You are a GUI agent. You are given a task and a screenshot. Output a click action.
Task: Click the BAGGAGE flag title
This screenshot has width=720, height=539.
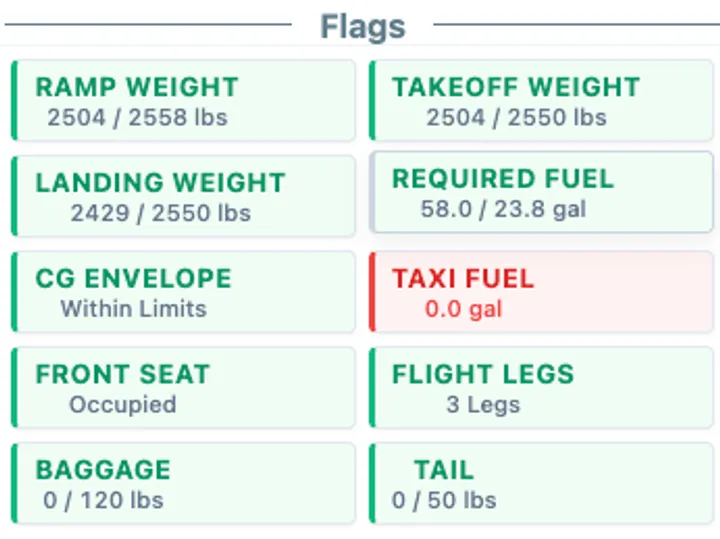pyautogui.click(x=103, y=470)
